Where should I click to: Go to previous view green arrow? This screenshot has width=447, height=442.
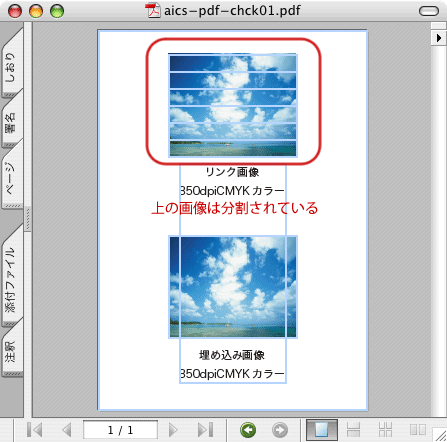248,430
